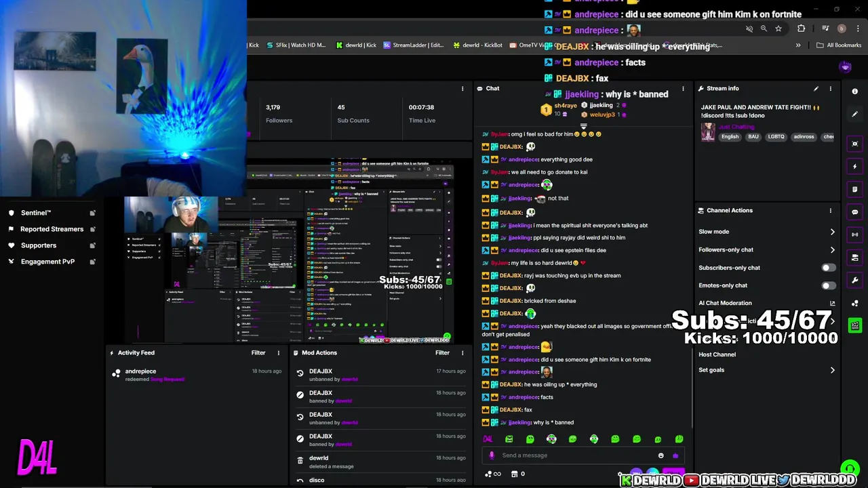Open the Mod Actions three-dot menu
The width and height of the screenshot is (868, 488).
tap(462, 352)
